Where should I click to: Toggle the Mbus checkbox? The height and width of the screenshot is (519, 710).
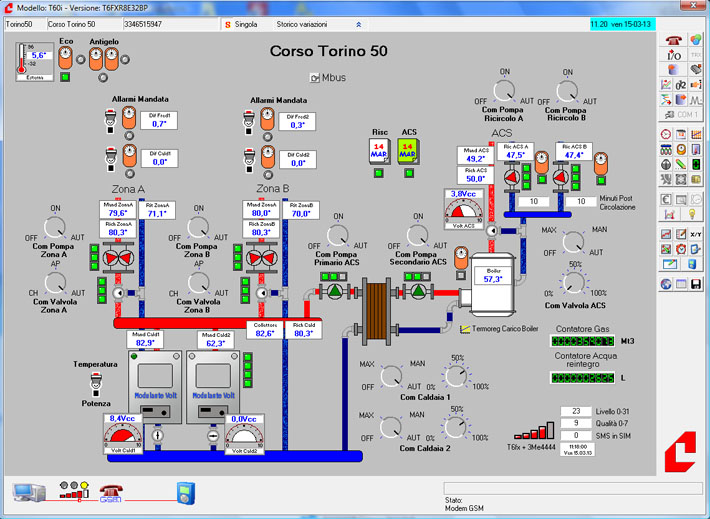pyautogui.click(x=315, y=77)
